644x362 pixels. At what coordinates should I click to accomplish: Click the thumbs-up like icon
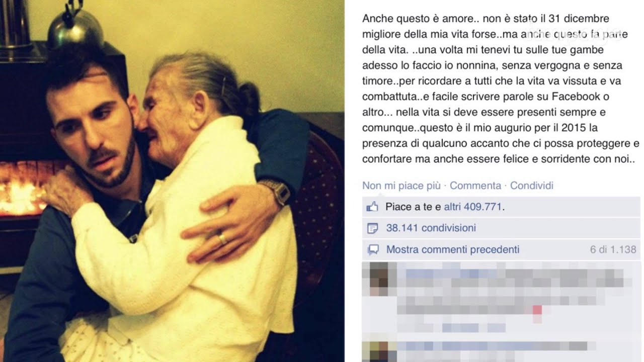point(372,207)
